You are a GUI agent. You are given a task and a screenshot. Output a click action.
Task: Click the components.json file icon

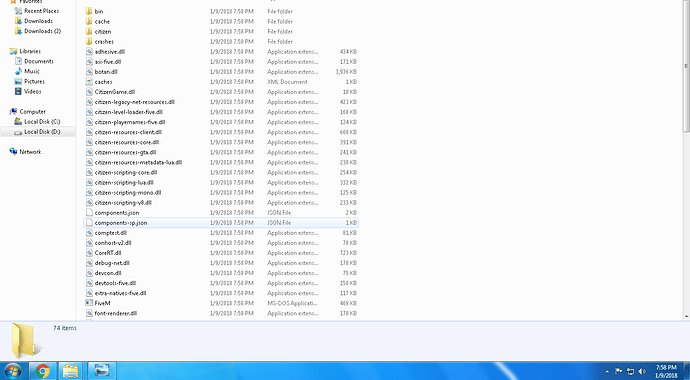pos(89,213)
